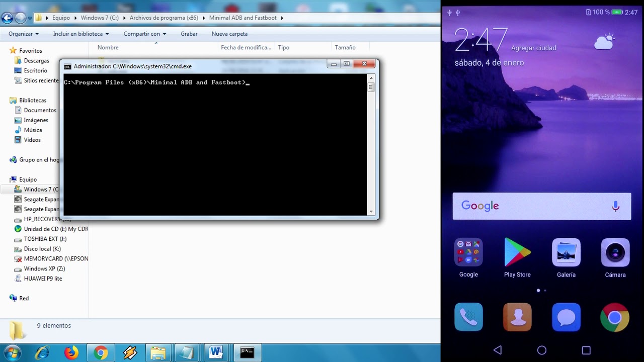The height and width of the screenshot is (362, 644).
Task: Click Explorer's Back arrow button
Action: pos(7,18)
